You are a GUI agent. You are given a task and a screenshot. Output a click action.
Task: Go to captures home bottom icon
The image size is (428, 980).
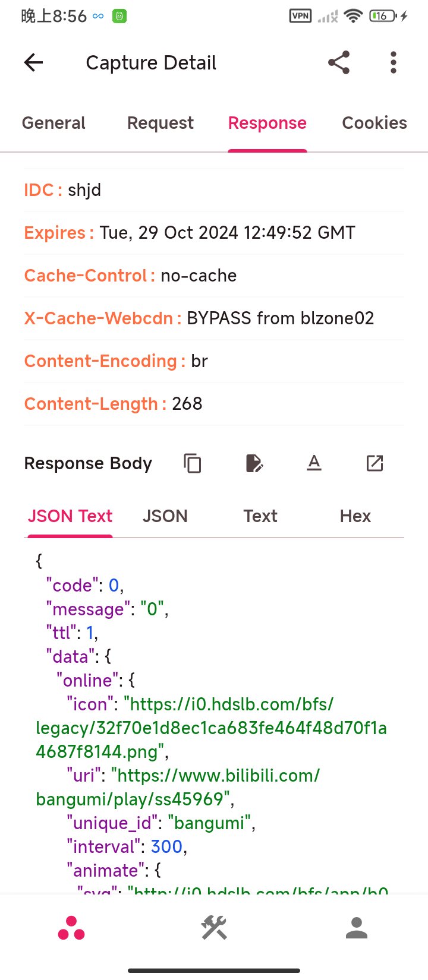71,928
